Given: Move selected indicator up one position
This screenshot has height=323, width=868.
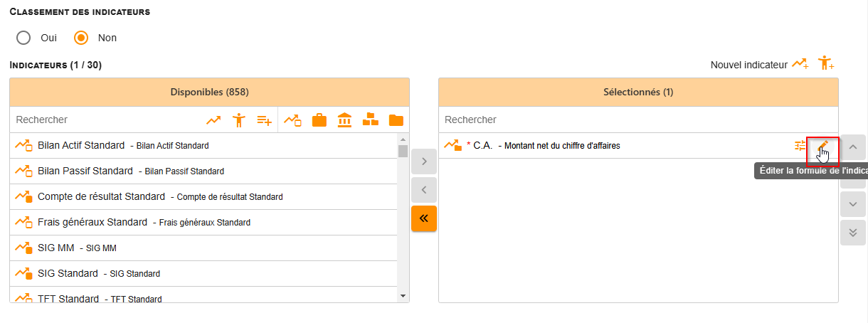Looking at the screenshot, I should (x=853, y=148).
